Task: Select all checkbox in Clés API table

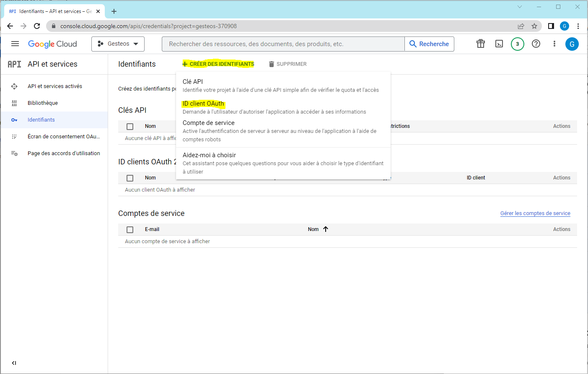Action: pyautogui.click(x=130, y=127)
